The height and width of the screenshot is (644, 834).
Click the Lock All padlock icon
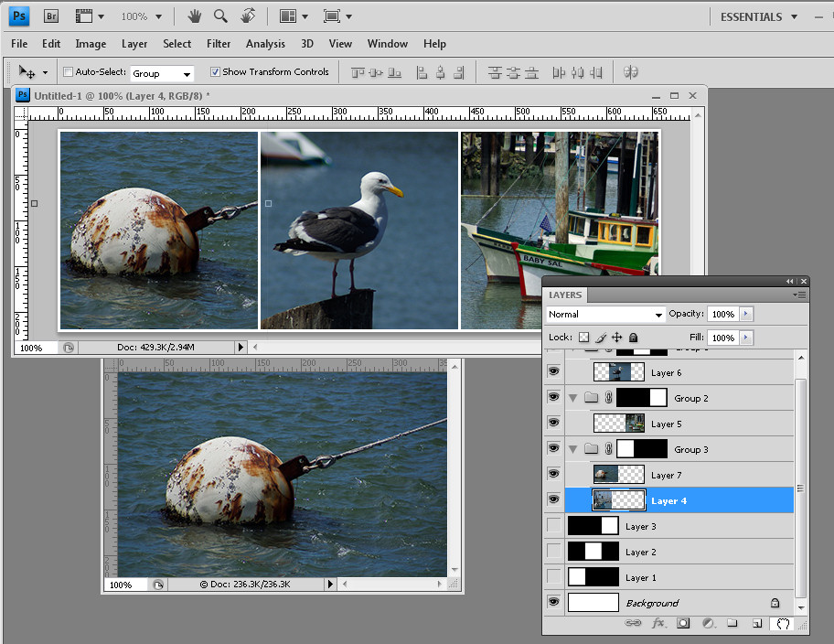633,338
